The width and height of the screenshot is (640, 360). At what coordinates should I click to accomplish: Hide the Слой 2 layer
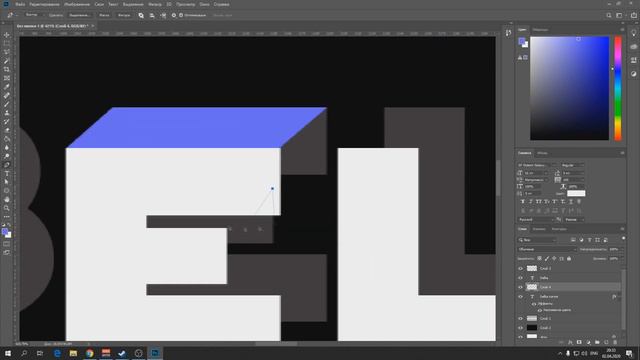pos(520,328)
